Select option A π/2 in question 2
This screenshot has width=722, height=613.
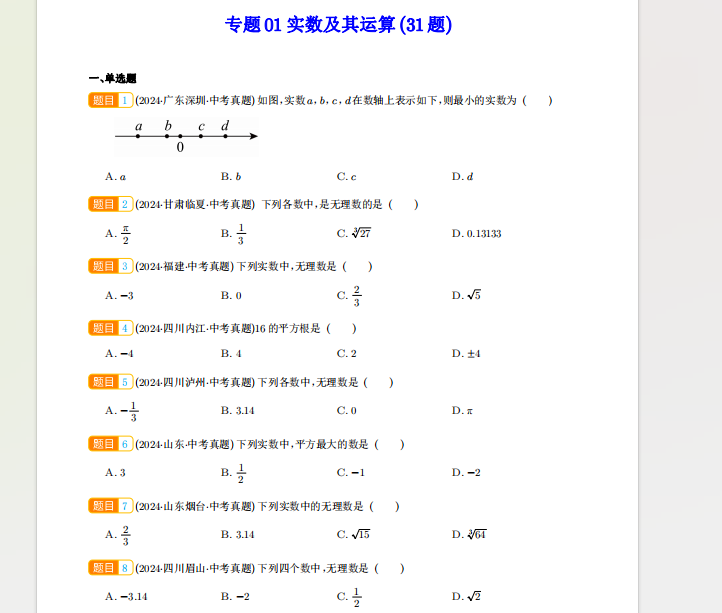pos(118,234)
